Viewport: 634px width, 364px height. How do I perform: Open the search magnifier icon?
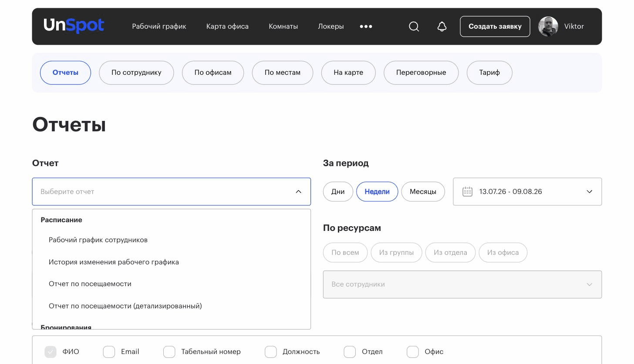[x=414, y=27]
